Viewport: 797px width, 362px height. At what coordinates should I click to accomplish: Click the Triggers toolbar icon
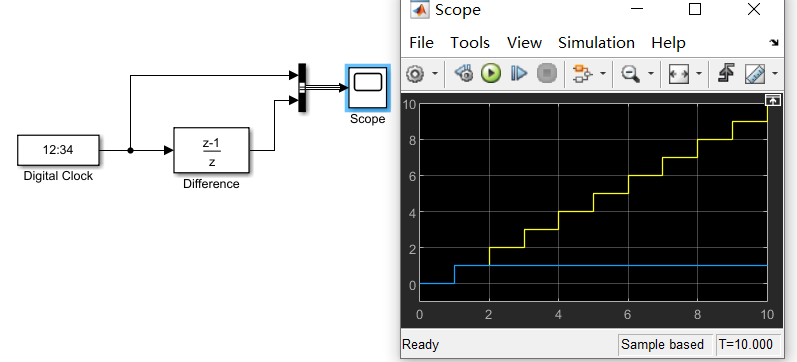[726, 74]
